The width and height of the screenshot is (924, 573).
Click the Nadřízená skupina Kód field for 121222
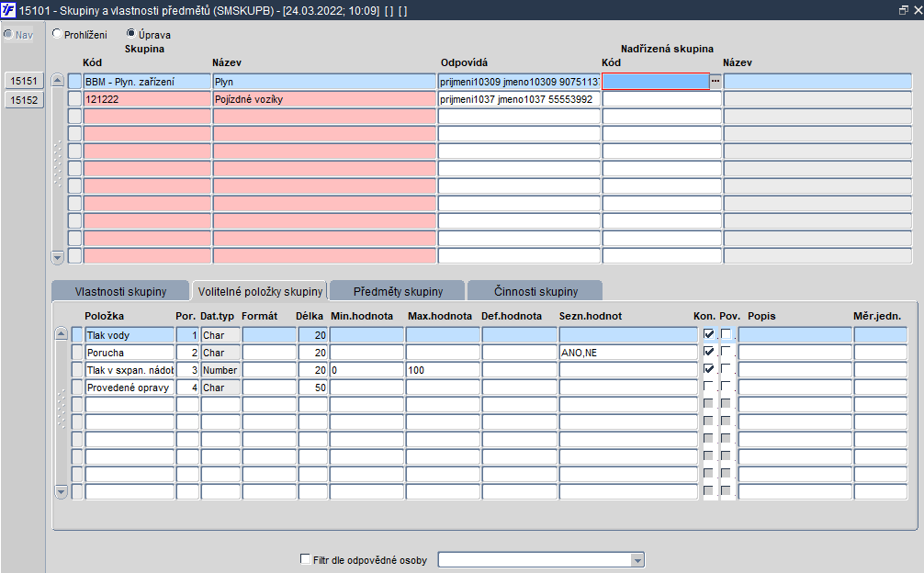(661, 99)
